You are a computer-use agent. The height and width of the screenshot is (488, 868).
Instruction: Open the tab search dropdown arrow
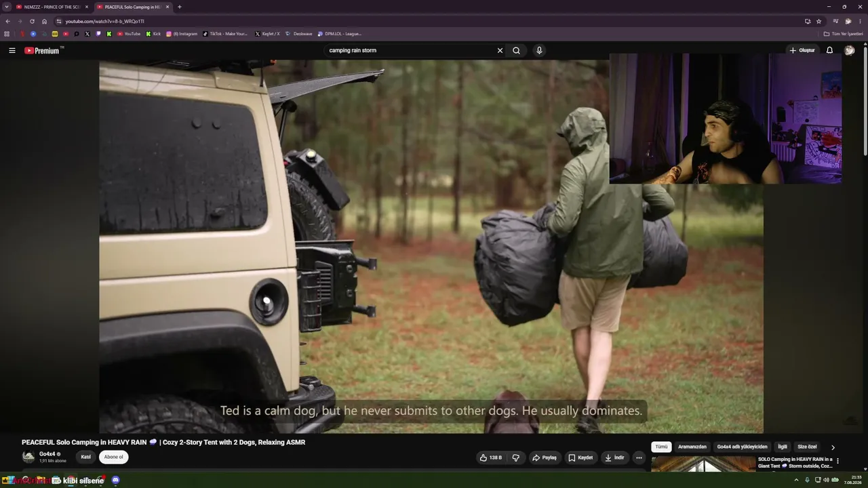click(6, 7)
